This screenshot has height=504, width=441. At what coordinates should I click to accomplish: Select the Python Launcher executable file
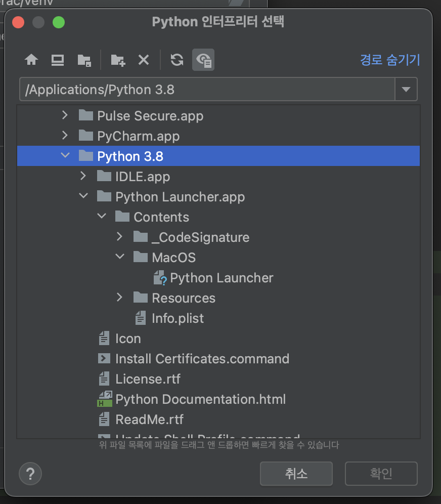click(218, 278)
